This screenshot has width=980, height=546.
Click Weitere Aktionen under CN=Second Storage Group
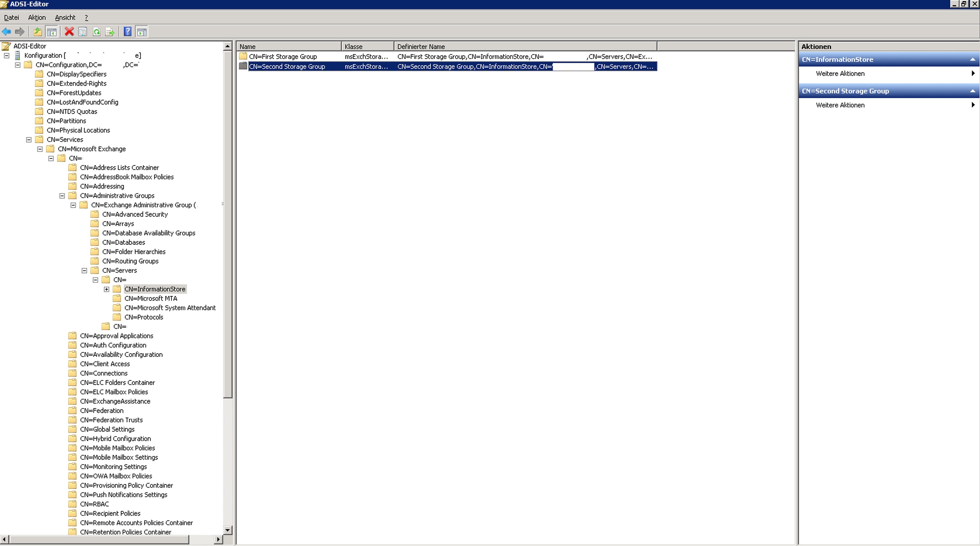(x=840, y=105)
